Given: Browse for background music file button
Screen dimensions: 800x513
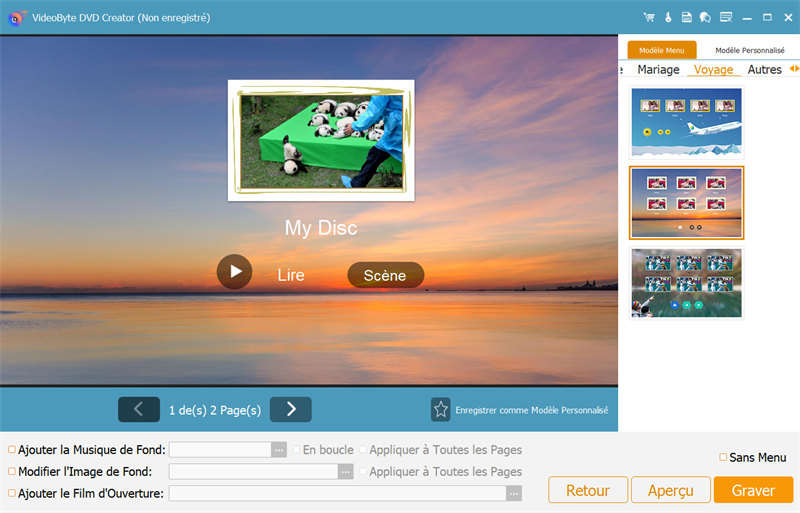Looking at the screenshot, I should (x=279, y=450).
